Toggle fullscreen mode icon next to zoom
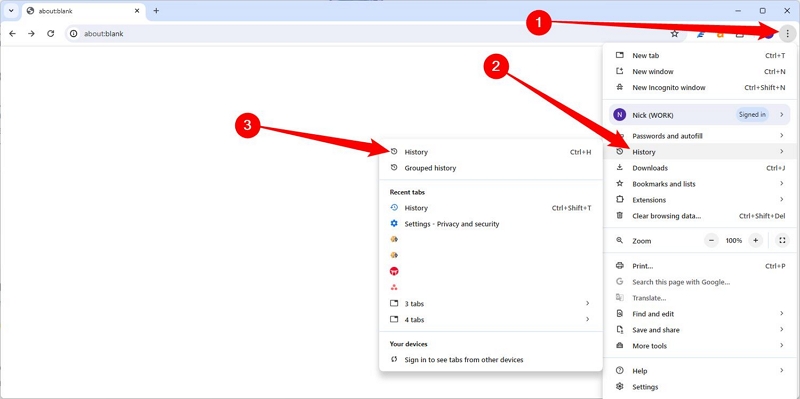This screenshot has width=800, height=399. click(782, 240)
